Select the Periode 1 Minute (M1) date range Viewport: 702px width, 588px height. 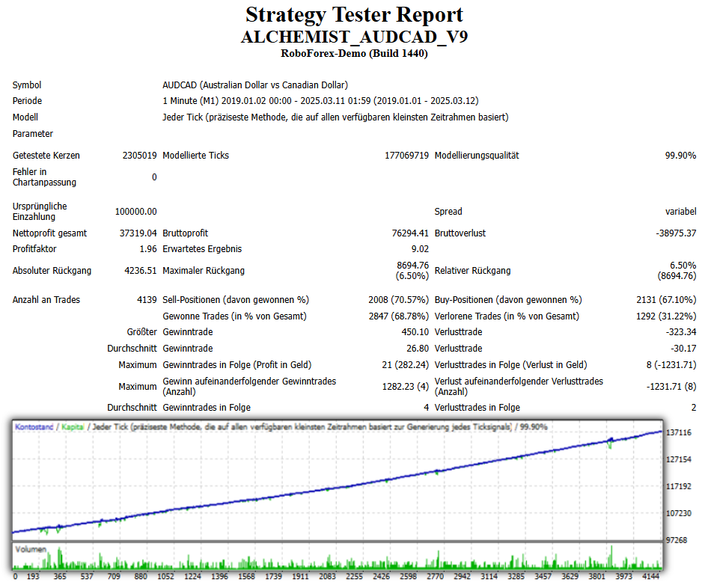coord(320,101)
